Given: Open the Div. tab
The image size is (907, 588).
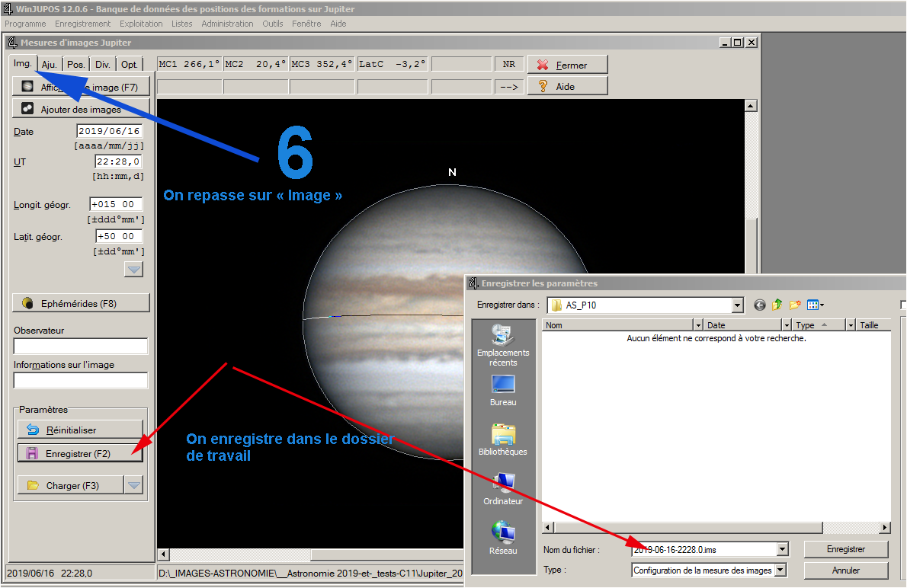Looking at the screenshot, I should pos(102,64).
